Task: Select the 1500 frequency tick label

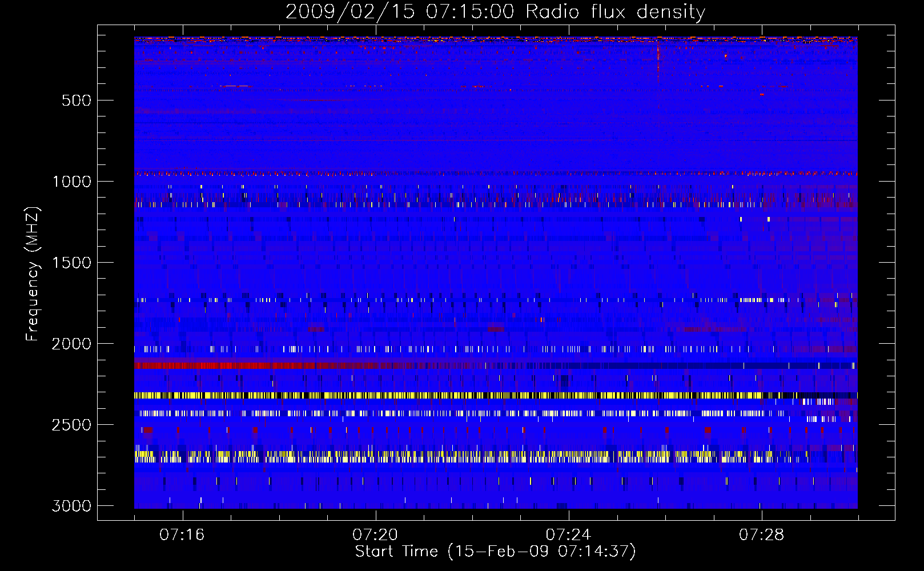Action: [x=71, y=263]
